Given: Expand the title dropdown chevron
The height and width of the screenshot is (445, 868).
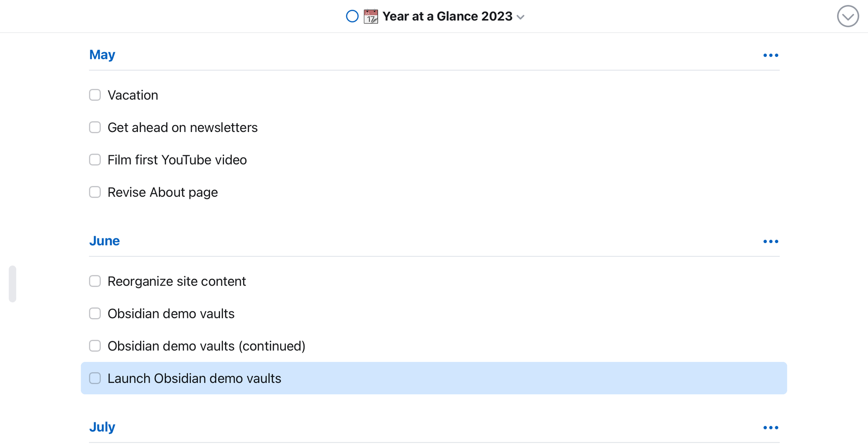Looking at the screenshot, I should (521, 17).
